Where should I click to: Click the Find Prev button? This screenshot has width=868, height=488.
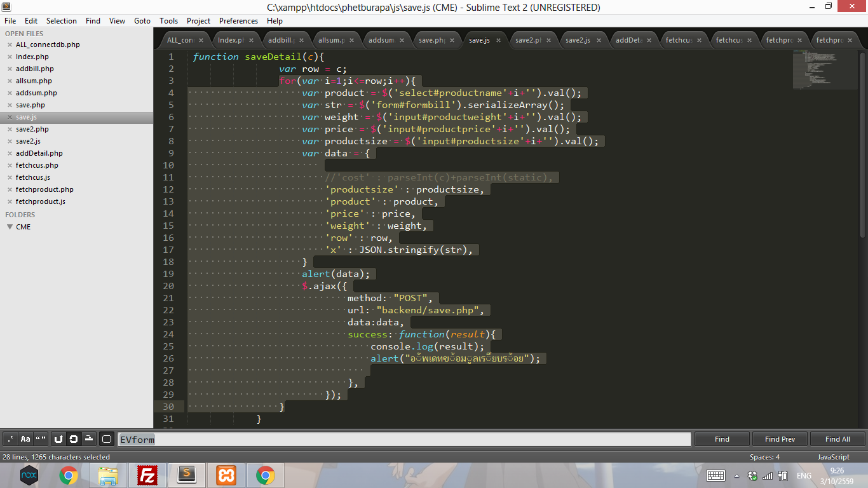click(780, 439)
